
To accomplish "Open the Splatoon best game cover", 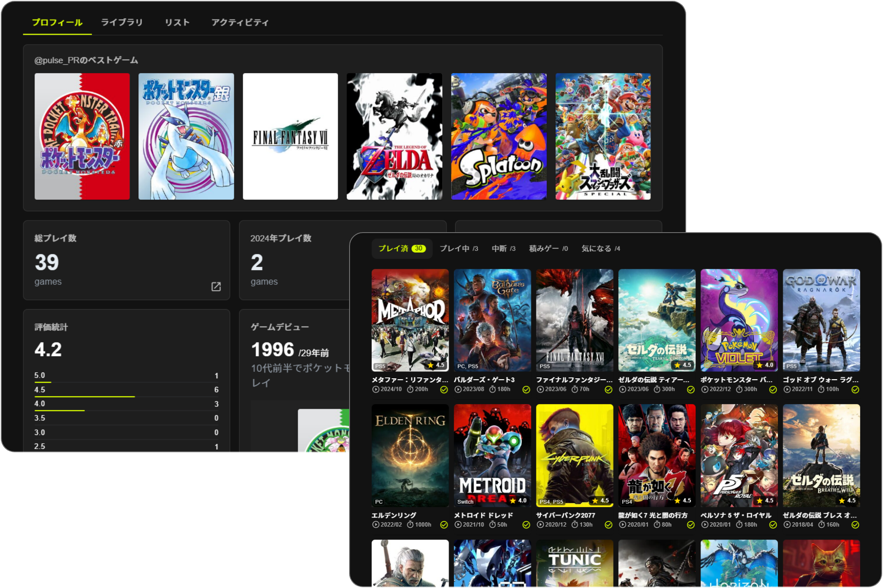I will click(x=499, y=136).
